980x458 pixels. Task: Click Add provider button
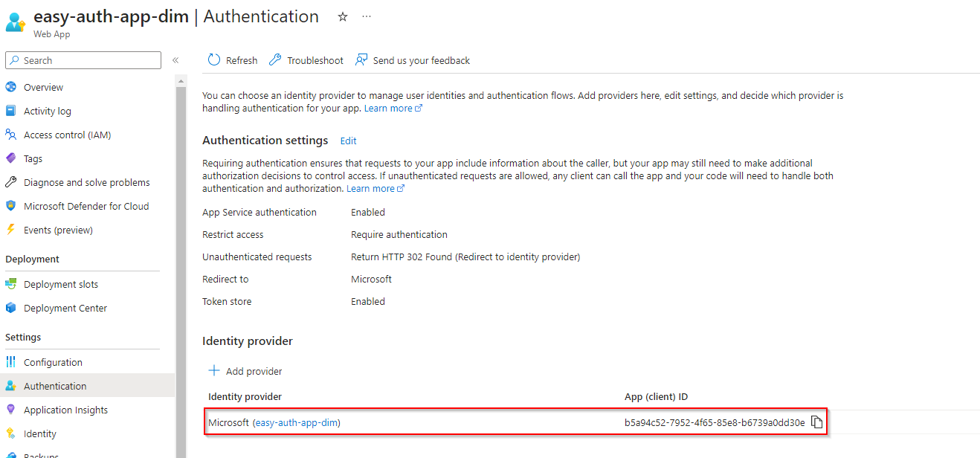click(x=245, y=371)
